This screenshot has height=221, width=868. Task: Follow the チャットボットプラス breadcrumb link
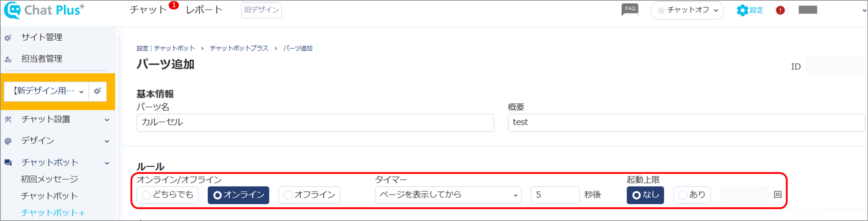(x=239, y=48)
